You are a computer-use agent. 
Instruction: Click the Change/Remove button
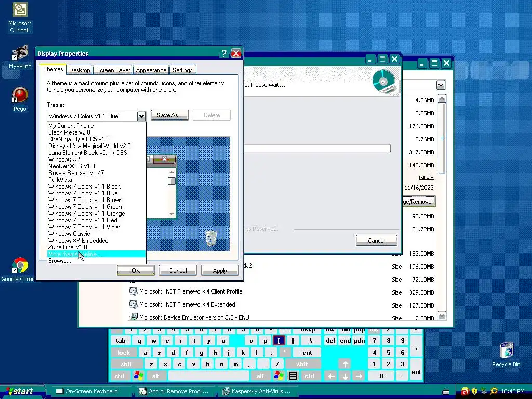click(x=418, y=202)
